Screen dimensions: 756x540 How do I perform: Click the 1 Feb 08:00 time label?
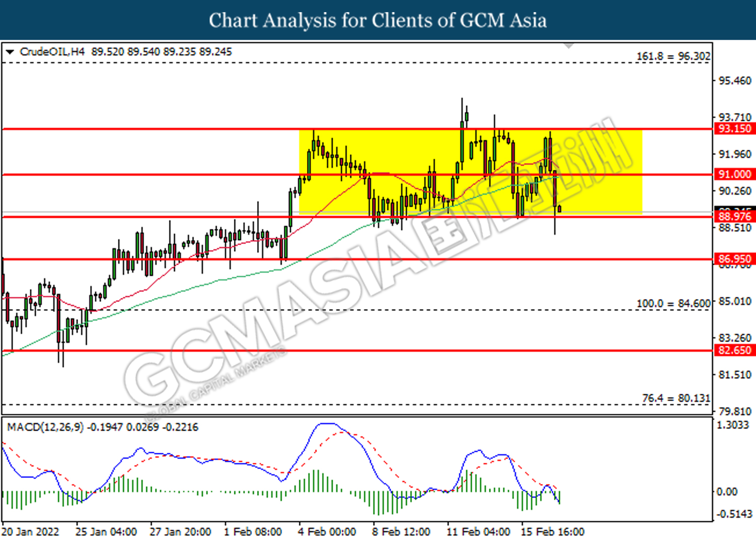click(253, 531)
